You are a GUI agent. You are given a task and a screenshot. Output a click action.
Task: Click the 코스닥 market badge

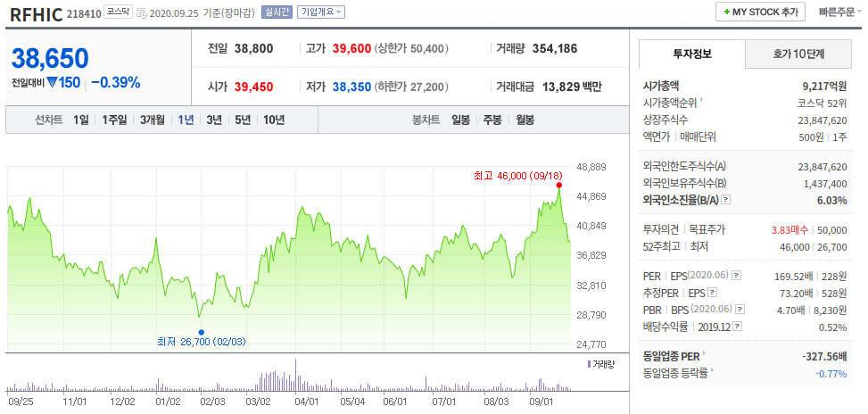[118, 12]
